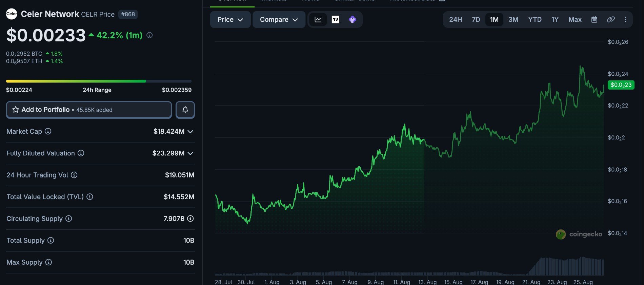Switch to the line chart view icon
644x285 pixels.
(318, 19)
